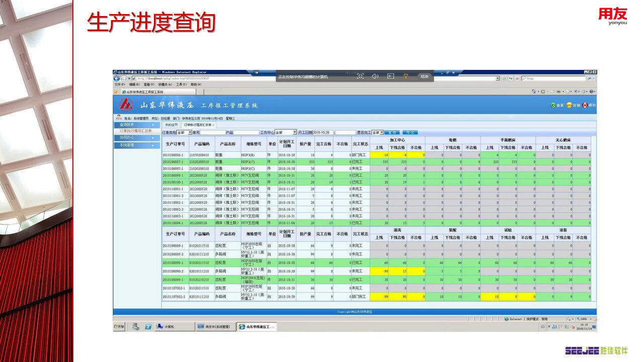Click the remote control speaker icon
This screenshot has width=644, height=362.
375,76
